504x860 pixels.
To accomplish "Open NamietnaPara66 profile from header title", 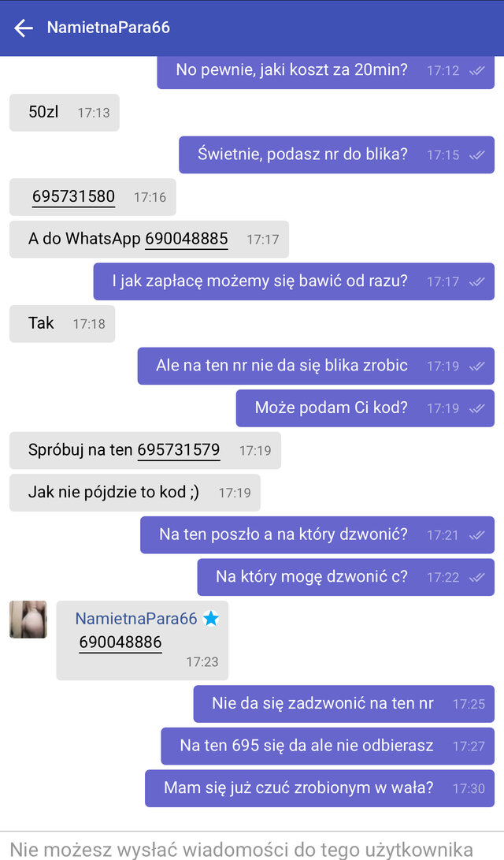I will coord(109,28).
